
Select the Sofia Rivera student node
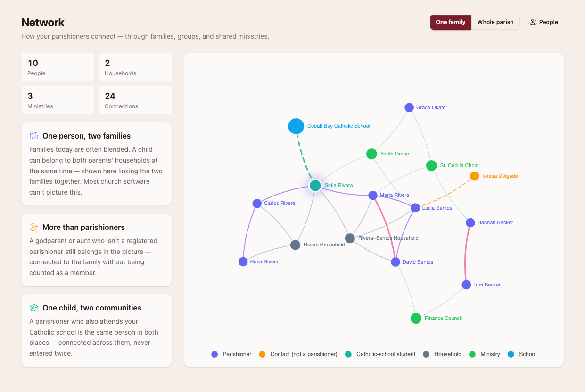point(315,186)
